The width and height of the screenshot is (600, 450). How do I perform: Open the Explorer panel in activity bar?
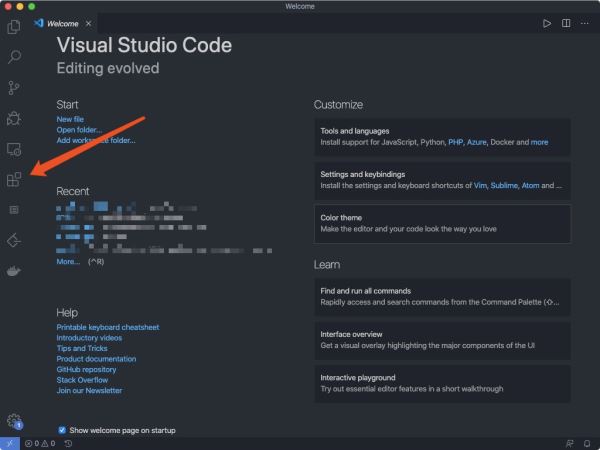[14, 27]
